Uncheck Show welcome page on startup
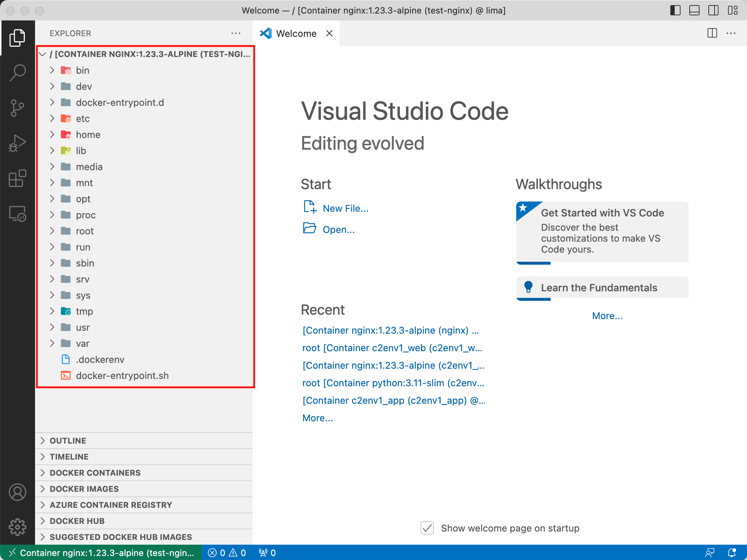 [x=427, y=528]
